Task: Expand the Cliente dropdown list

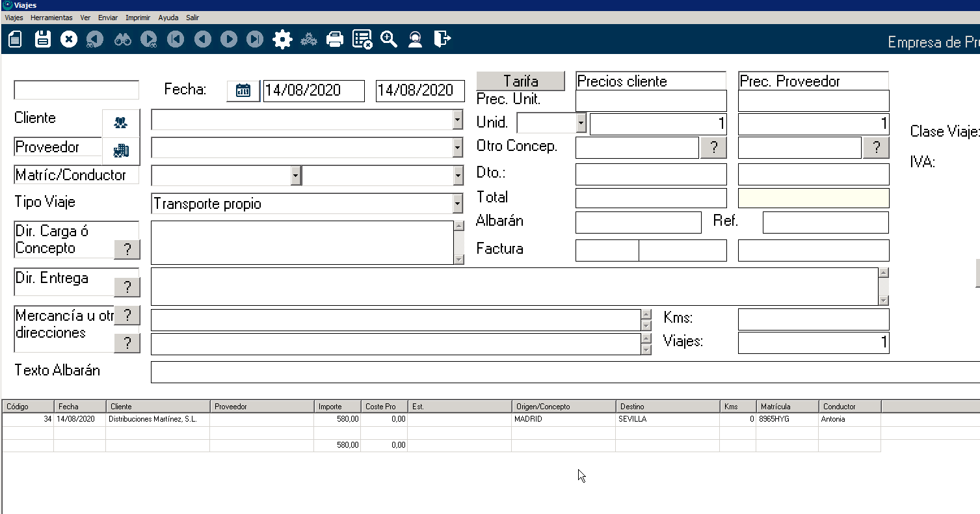Action: 458,120
